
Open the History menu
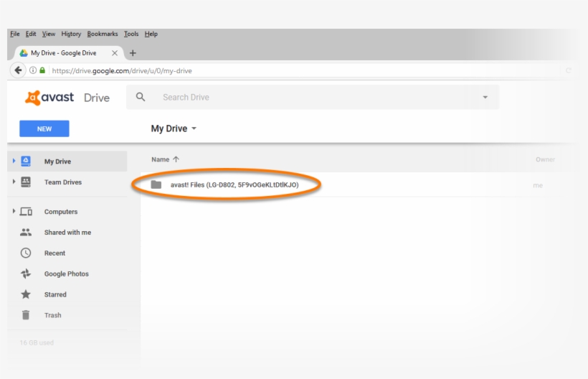[x=71, y=34]
